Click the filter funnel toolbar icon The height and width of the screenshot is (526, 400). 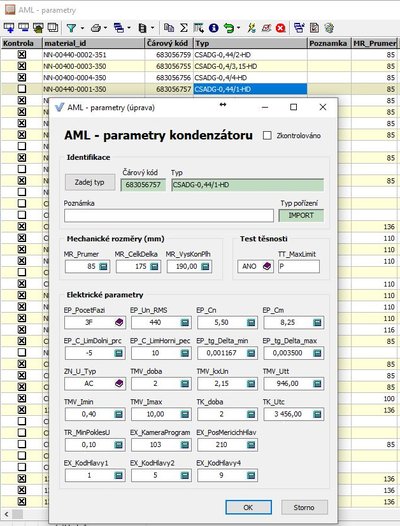tap(71, 28)
